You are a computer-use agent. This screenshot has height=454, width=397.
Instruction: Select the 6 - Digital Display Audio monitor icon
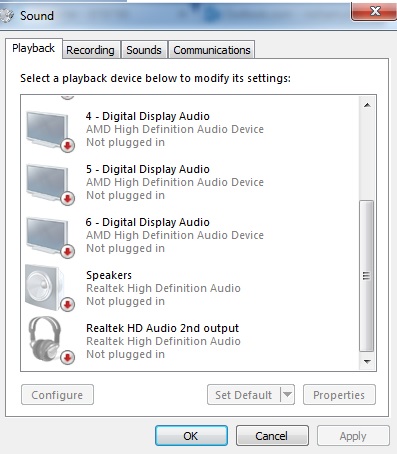(x=50, y=237)
